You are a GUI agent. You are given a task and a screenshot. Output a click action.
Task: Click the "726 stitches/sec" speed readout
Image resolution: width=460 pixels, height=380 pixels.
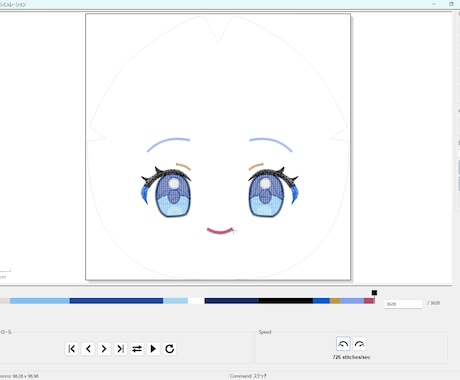tap(351, 357)
